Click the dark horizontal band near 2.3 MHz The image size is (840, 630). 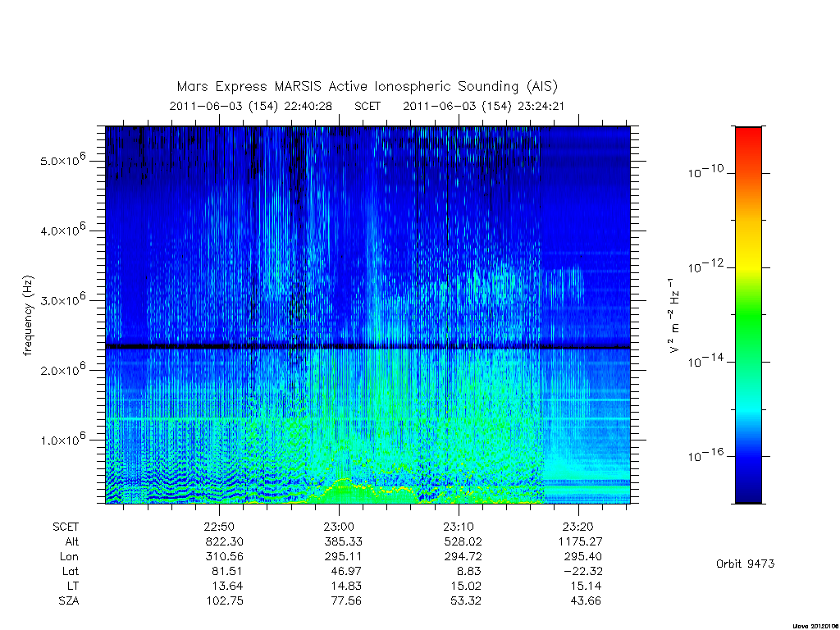367,347
